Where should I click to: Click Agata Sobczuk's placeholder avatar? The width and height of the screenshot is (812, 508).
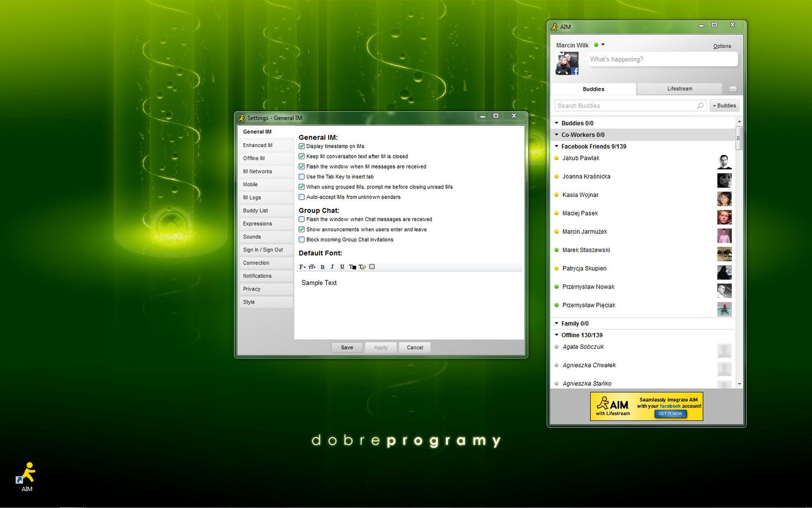(x=724, y=350)
